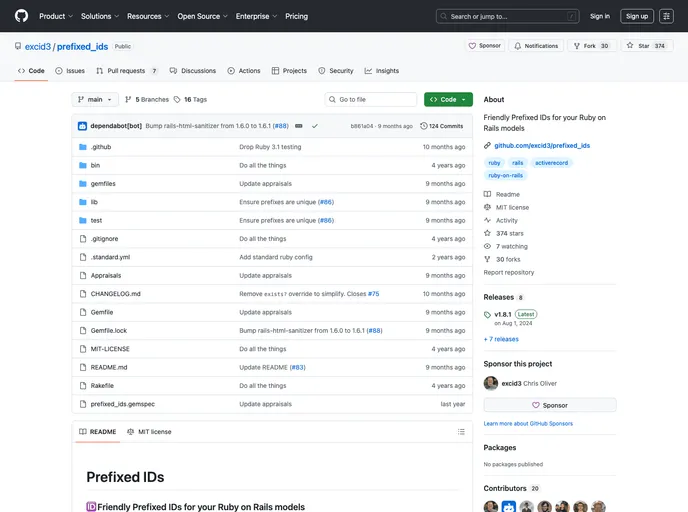Click the Gemfile.lock file icon
This screenshot has height=512, width=688.
82,331
